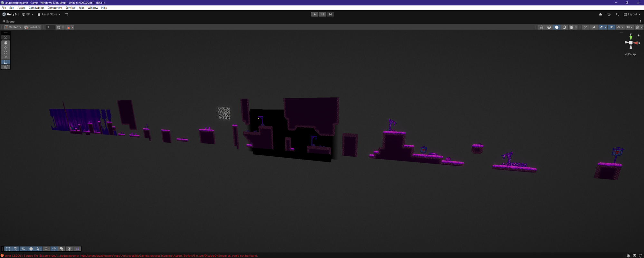Open the version control branch icon
Viewport: 644px width, 258px height.
coord(67,14)
